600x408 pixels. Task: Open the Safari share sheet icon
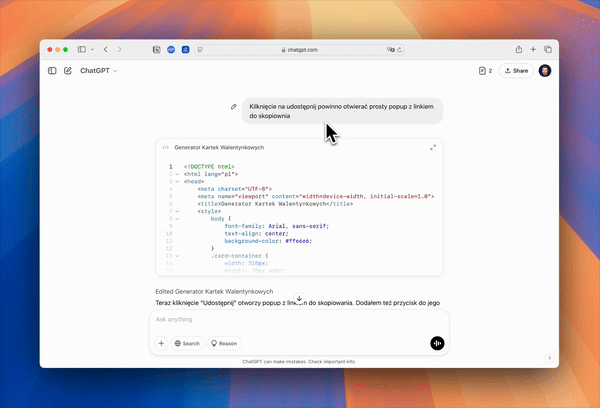518,49
